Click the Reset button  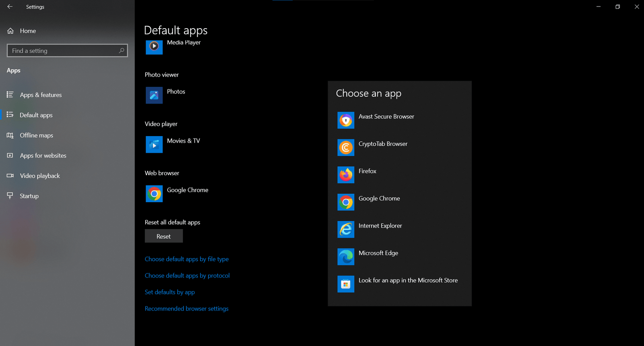[164, 236]
